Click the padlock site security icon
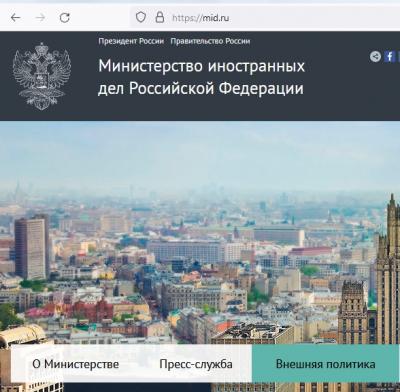 point(160,17)
